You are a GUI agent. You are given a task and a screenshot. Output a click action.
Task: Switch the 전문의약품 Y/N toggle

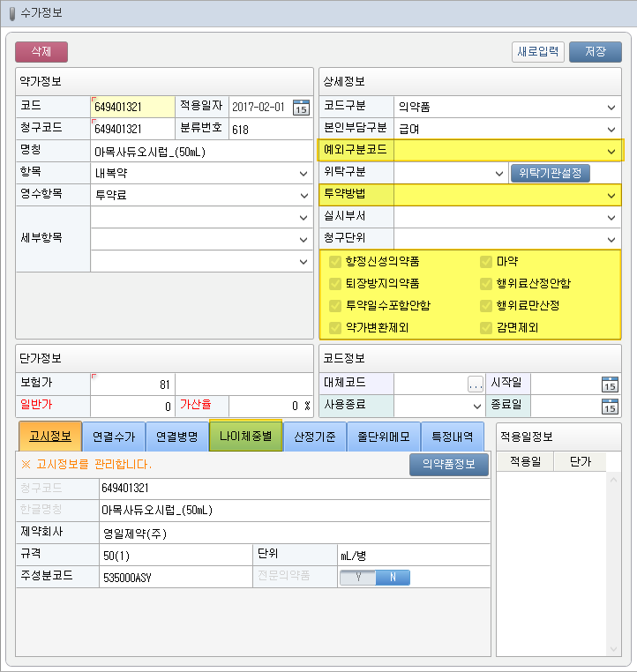tap(375, 577)
